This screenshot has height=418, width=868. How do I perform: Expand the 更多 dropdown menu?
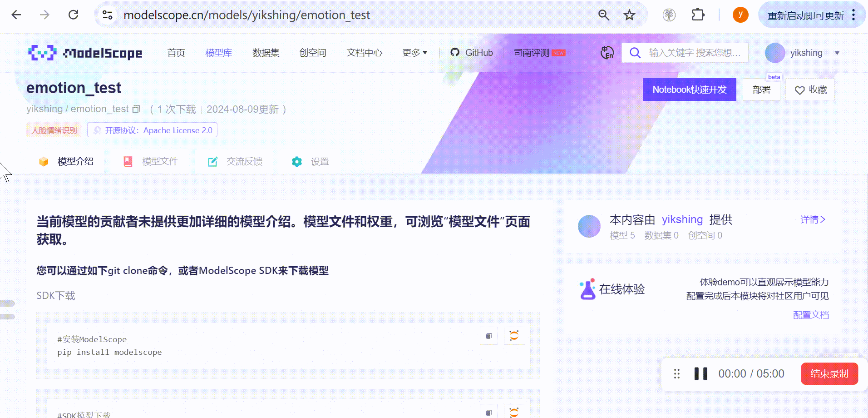coord(415,53)
